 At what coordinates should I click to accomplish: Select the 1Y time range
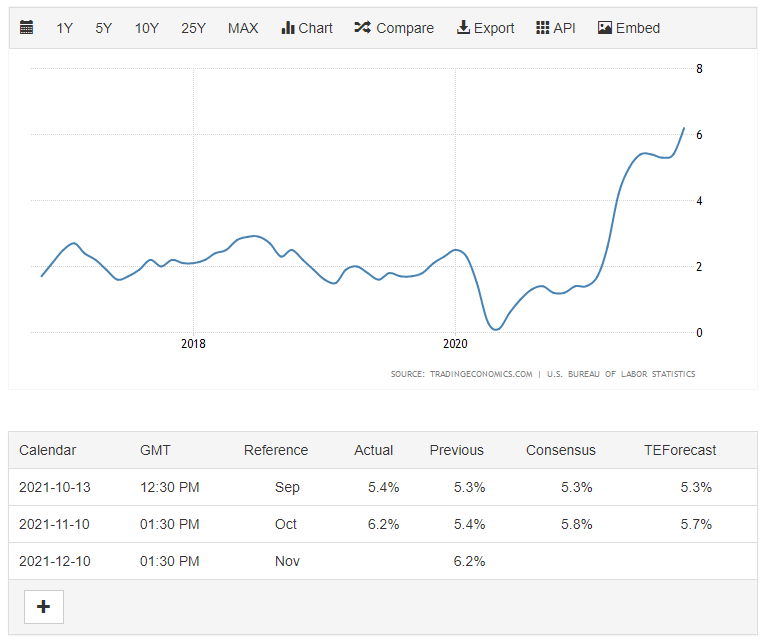[65, 28]
